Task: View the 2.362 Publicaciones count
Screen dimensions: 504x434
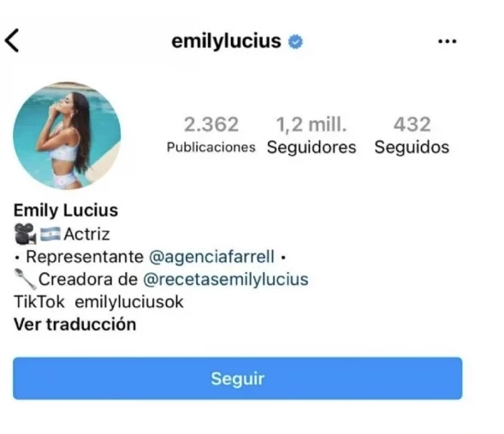Action: point(210,134)
